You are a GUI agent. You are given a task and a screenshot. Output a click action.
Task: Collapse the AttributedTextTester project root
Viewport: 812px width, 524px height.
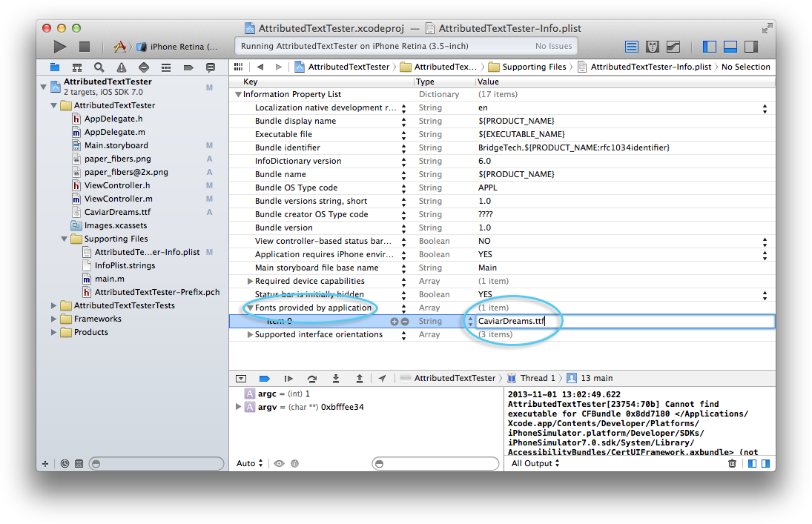[44, 87]
